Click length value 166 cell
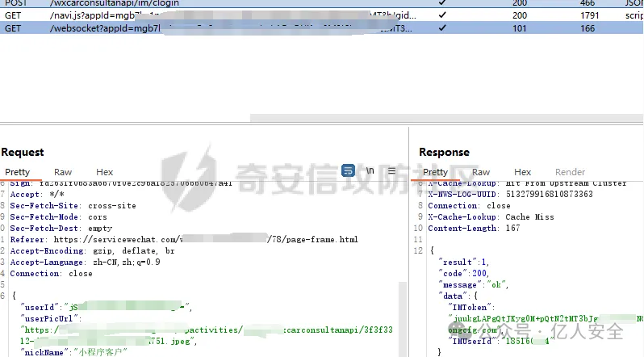644x357 pixels. tap(588, 28)
